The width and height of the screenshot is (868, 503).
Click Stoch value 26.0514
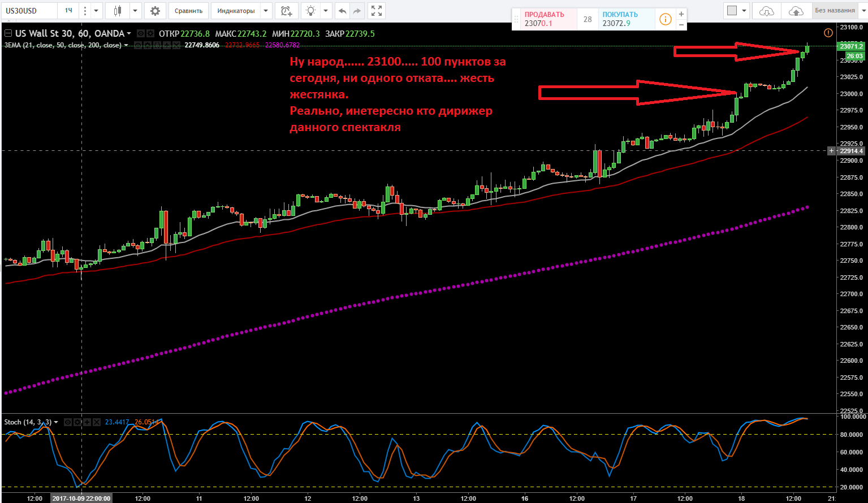pyautogui.click(x=146, y=422)
